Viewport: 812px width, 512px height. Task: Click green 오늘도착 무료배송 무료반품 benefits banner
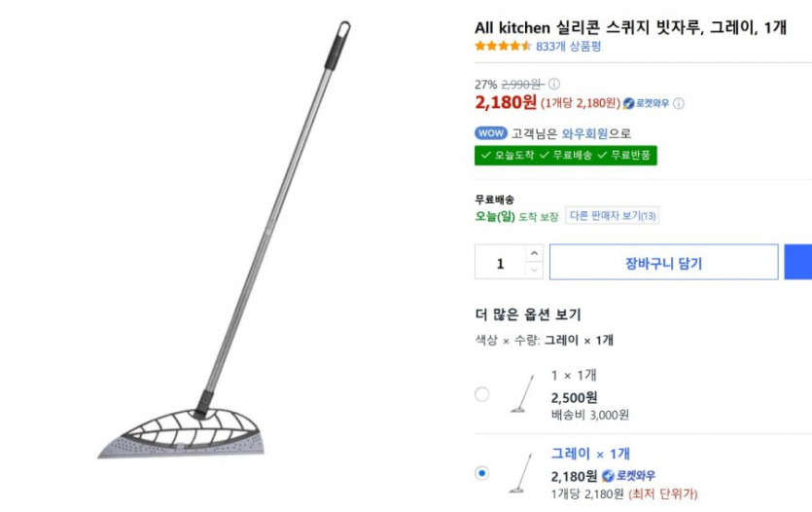click(x=566, y=155)
